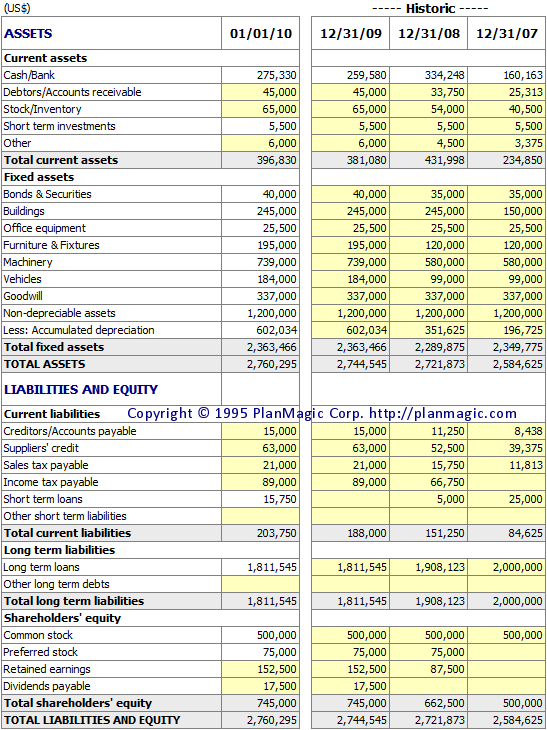Edit Accumulated depreciation cell 196,725
This screenshot has width=547, height=730.
tap(507, 330)
